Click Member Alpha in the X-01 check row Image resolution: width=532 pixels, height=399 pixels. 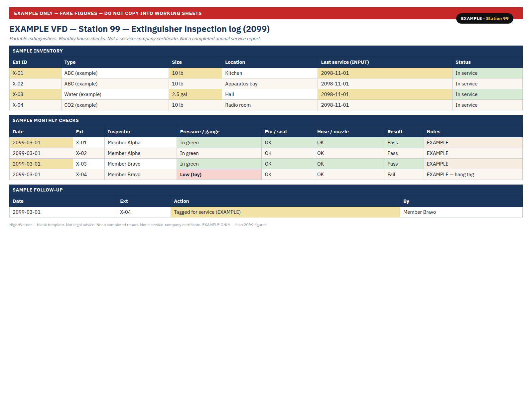tap(141, 143)
